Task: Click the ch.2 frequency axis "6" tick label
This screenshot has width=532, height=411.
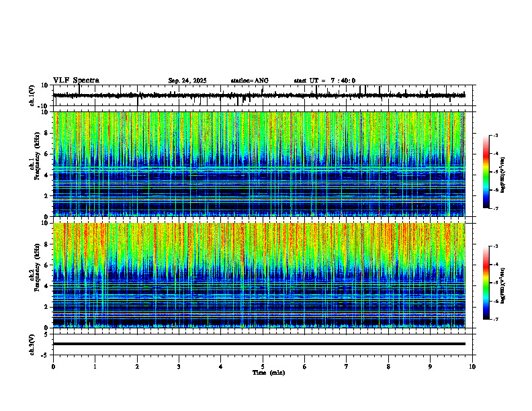Action: [47, 265]
